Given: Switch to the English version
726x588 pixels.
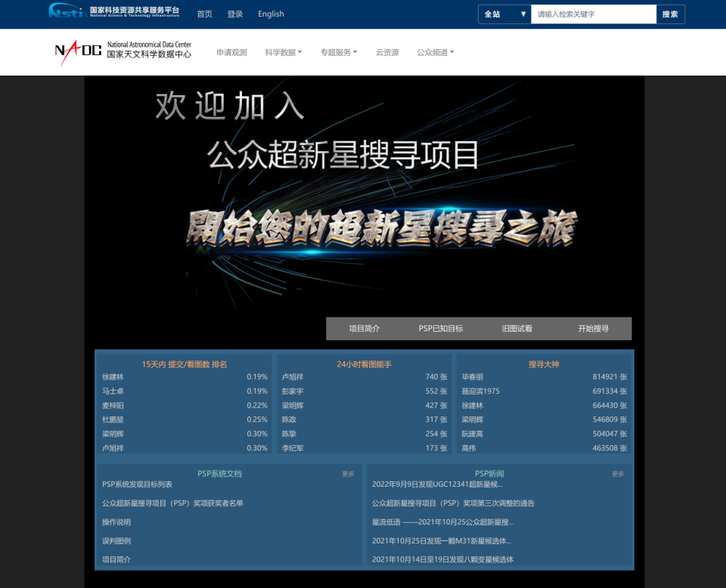Looking at the screenshot, I should [x=270, y=14].
